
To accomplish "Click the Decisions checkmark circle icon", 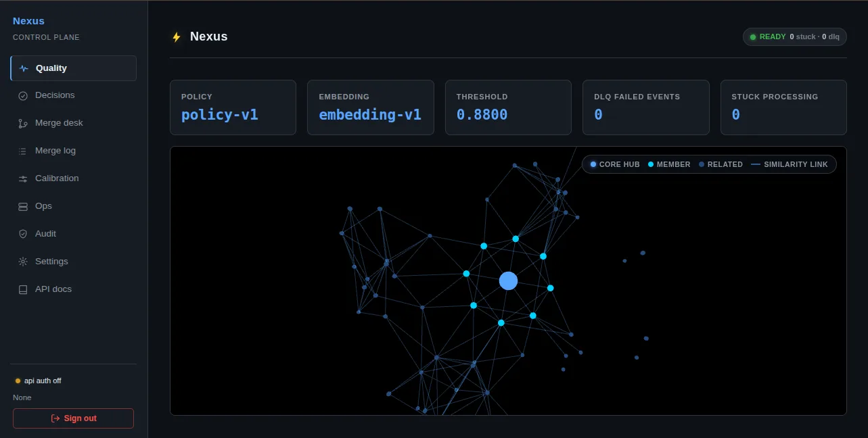I will pos(23,96).
